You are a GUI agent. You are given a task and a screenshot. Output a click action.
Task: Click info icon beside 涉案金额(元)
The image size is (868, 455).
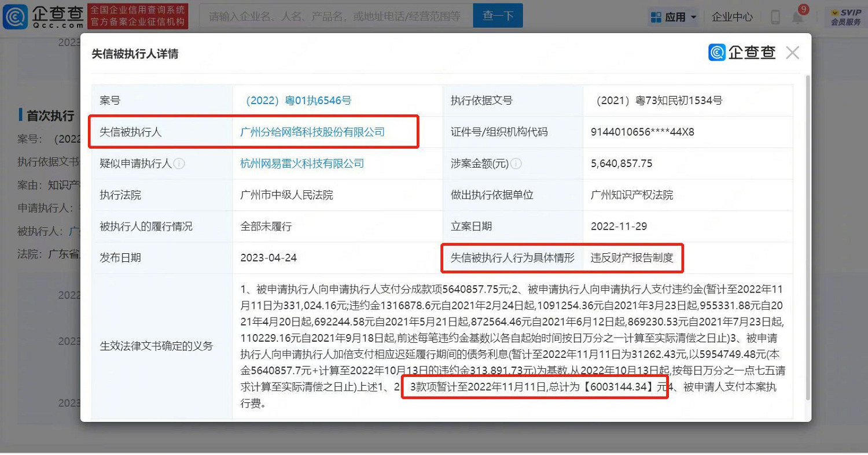pos(516,164)
